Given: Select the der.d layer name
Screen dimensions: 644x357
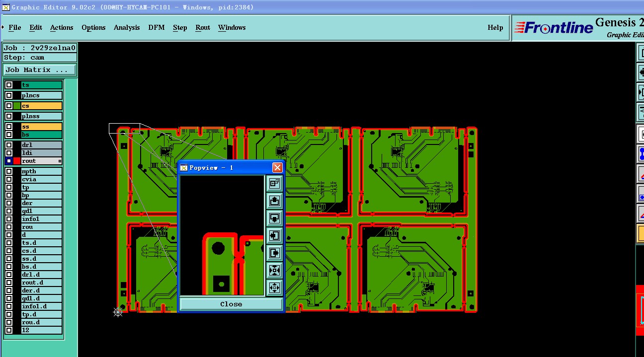Looking at the screenshot, I should 42,290.
